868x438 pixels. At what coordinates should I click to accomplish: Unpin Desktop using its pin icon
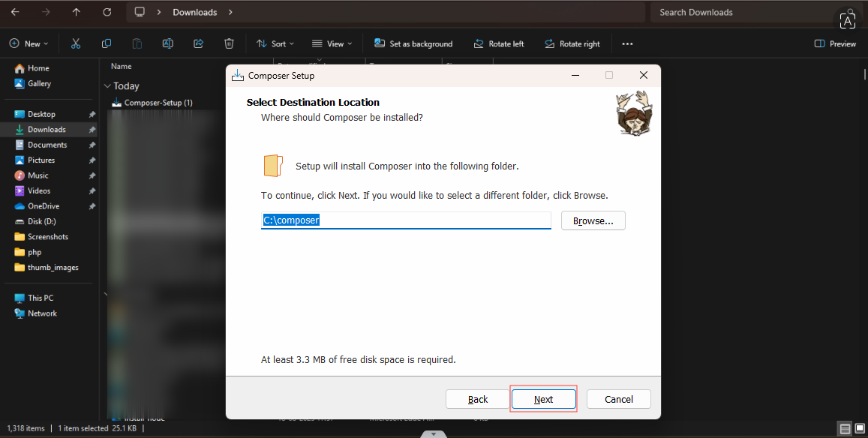[x=92, y=115]
